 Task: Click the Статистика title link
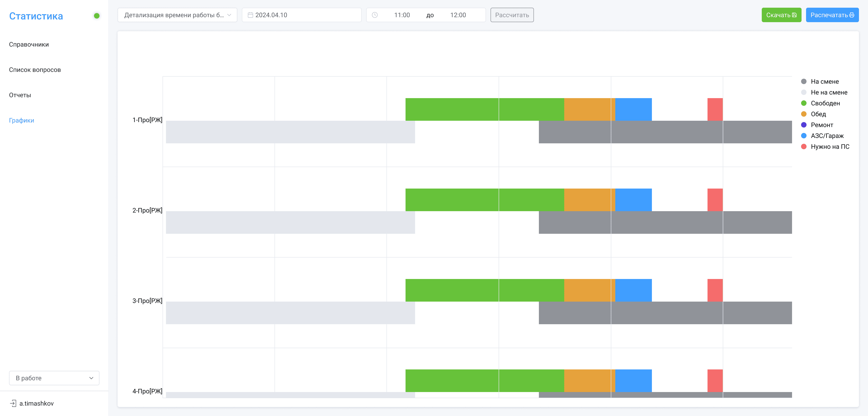(36, 16)
